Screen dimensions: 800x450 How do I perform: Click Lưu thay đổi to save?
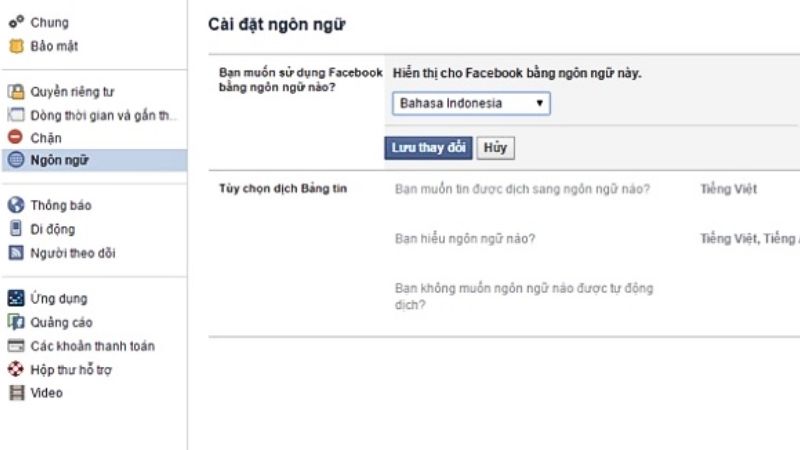[x=428, y=148]
